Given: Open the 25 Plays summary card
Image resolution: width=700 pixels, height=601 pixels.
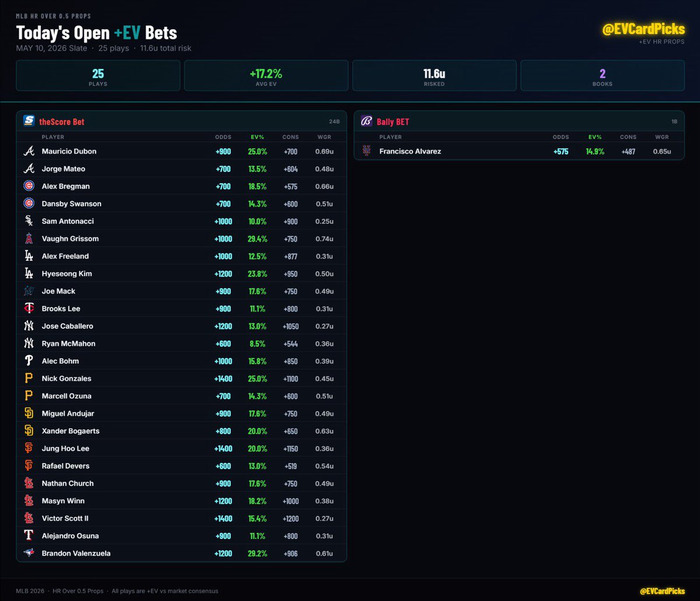Looking at the screenshot, I should point(98,76).
